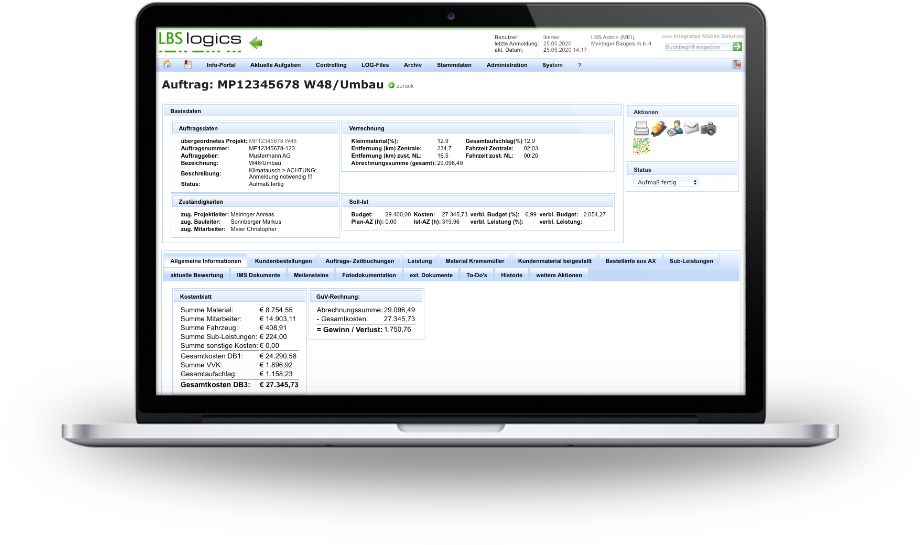This screenshot has width=920, height=545.
Task: Click into the Suchbegriff search field
Action: tap(696, 46)
